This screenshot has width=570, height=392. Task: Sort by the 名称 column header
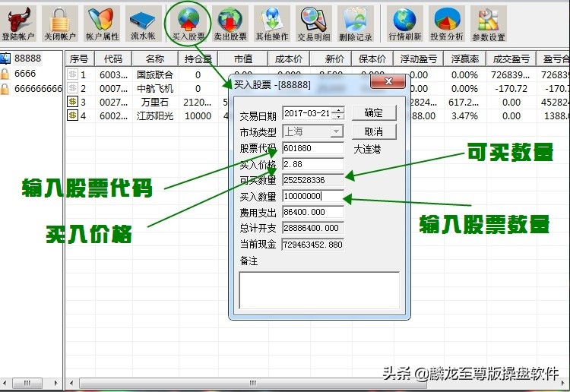point(155,58)
